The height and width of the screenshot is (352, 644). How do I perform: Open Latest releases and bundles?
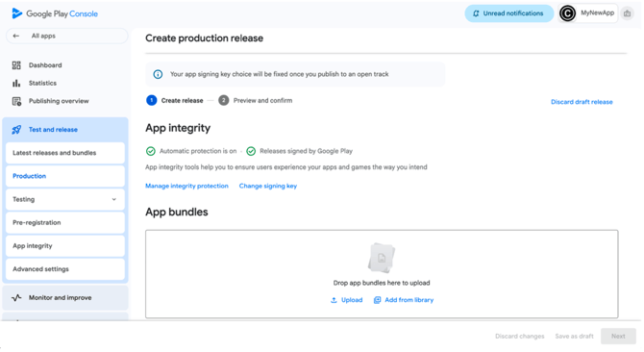tap(65, 153)
